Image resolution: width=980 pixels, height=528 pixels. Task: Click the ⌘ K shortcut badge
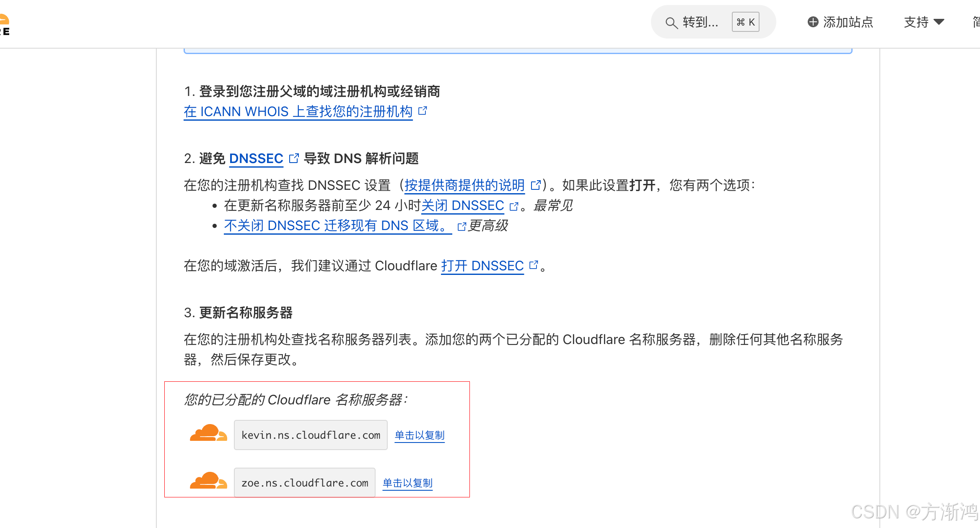pos(745,22)
